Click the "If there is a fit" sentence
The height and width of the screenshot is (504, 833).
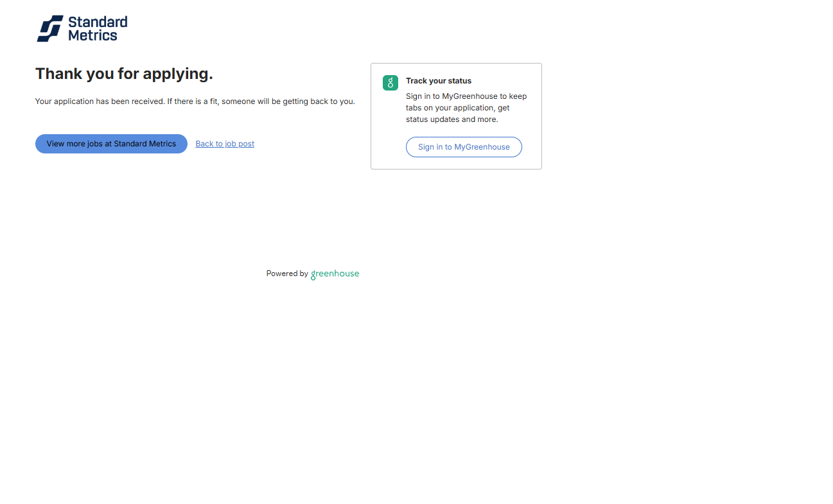pos(261,101)
